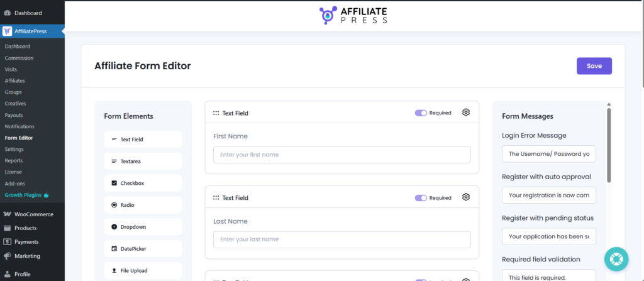Click the Marketing megaphone icon
Viewport: 644px width, 281px height.
7,256
